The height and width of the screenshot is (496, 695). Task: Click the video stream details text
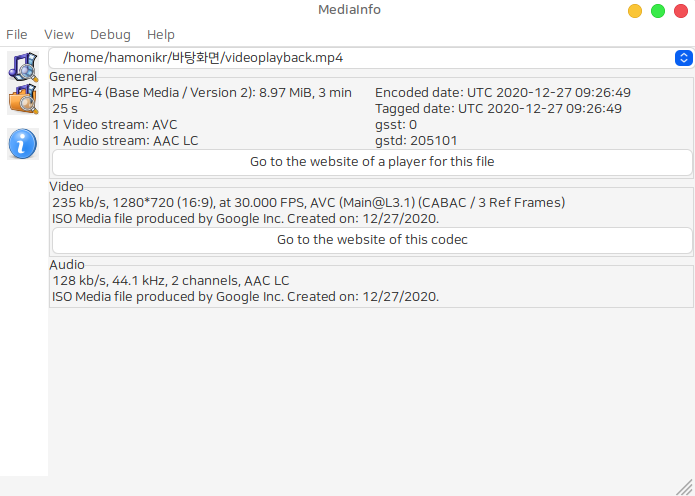[x=308, y=203]
